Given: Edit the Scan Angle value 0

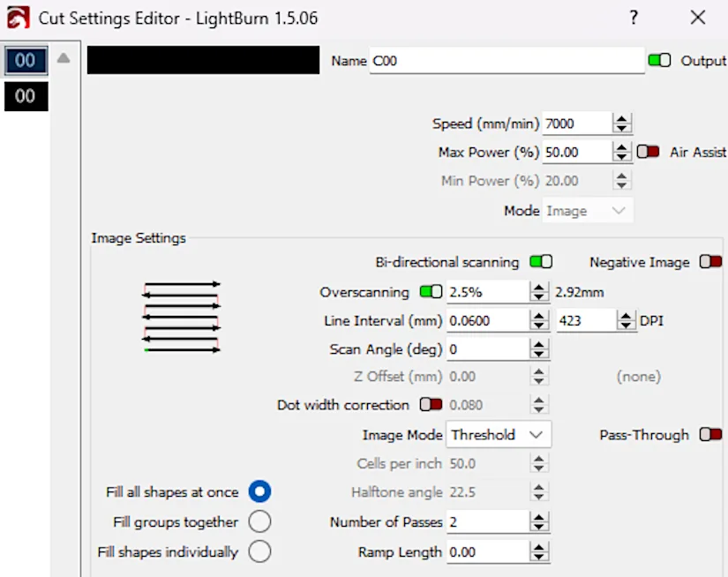Looking at the screenshot, I should click(x=487, y=349).
